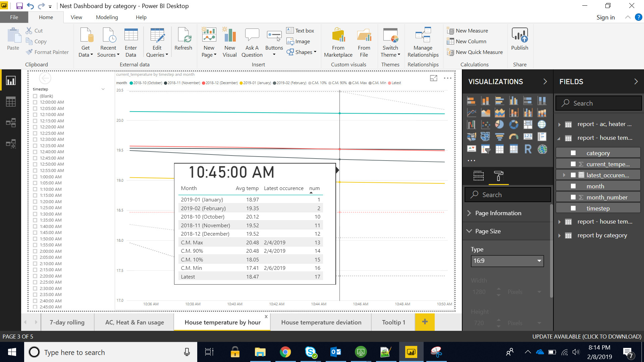Select the donut chart visualization icon

coord(514,124)
